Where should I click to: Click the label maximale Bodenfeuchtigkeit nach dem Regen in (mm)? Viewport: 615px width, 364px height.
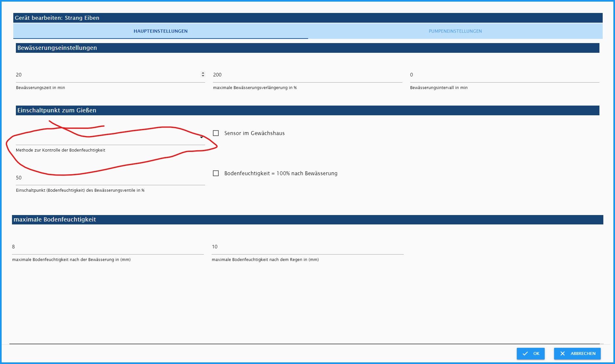(x=265, y=260)
